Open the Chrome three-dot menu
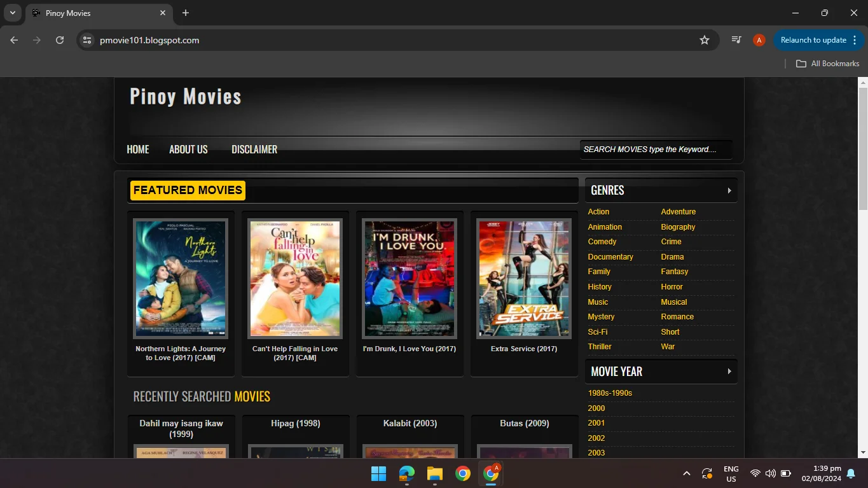 coord(855,40)
